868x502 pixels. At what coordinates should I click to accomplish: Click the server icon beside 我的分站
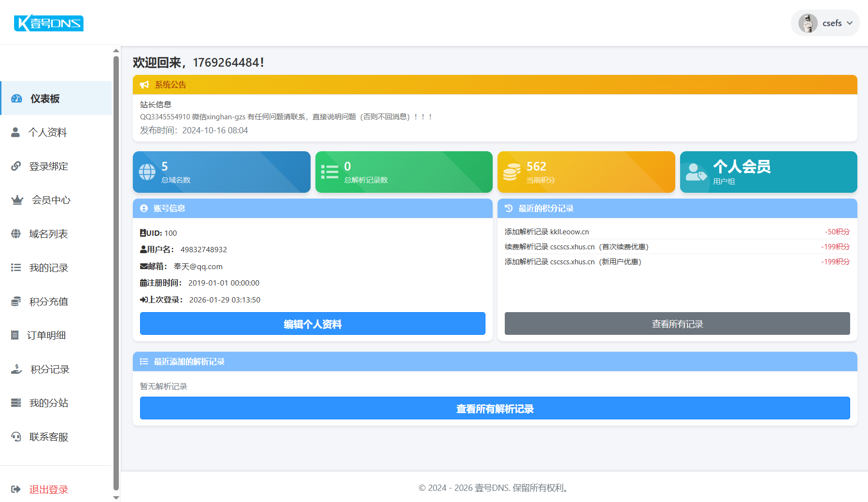(x=16, y=403)
